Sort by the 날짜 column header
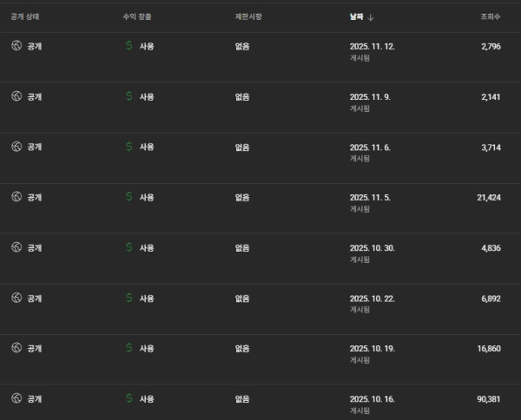The height and width of the screenshot is (420, 521). tap(356, 16)
